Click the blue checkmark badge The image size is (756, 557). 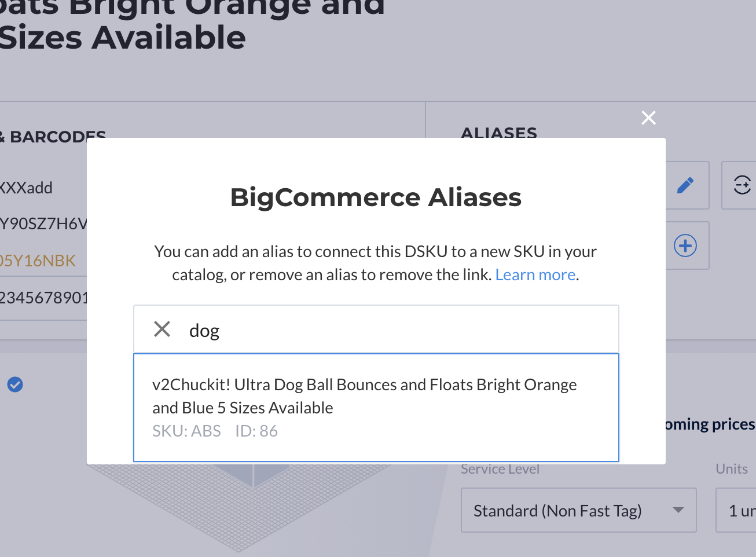[15, 384]
